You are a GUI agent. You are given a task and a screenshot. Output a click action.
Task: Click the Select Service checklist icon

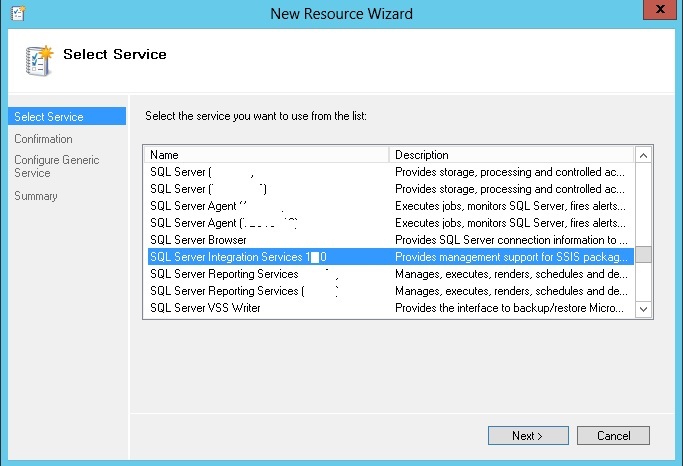click(x=37, y=60)
